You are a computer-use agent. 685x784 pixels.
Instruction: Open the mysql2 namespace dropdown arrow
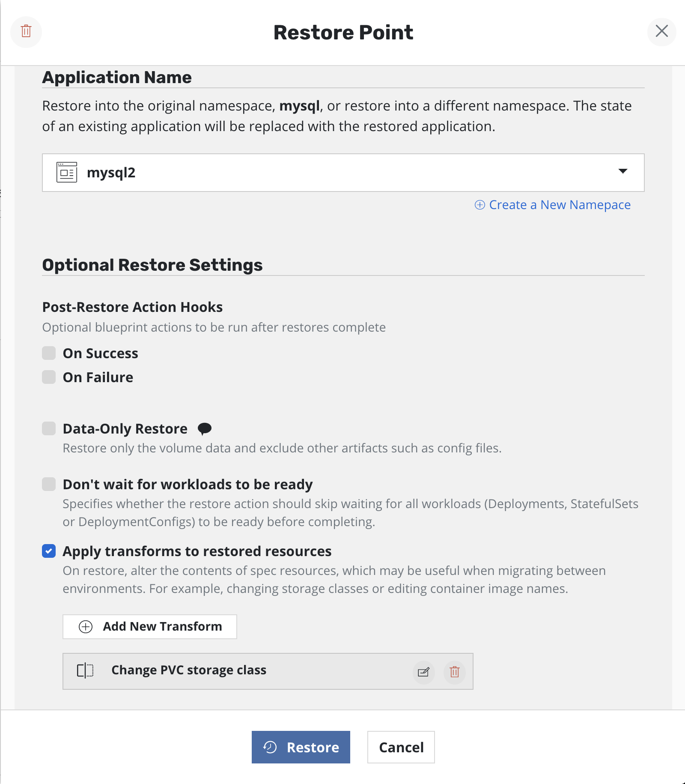[623, 171]
